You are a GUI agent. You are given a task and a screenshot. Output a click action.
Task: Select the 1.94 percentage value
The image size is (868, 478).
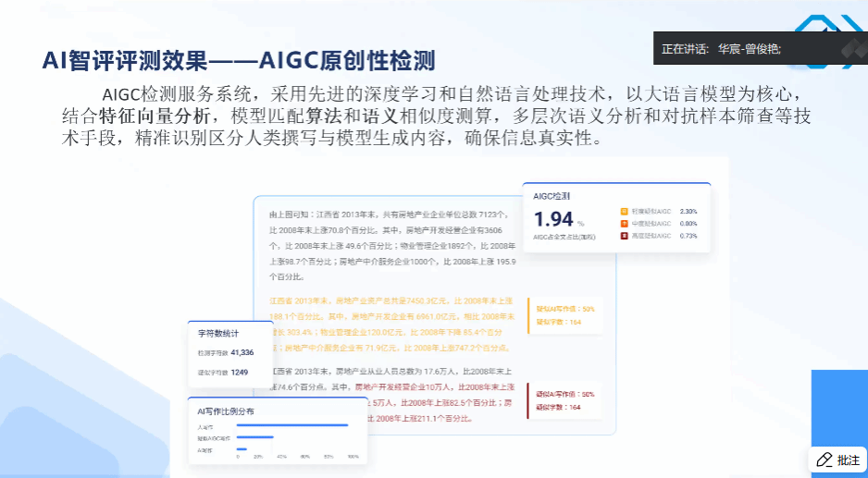click(x=553, y=220)
